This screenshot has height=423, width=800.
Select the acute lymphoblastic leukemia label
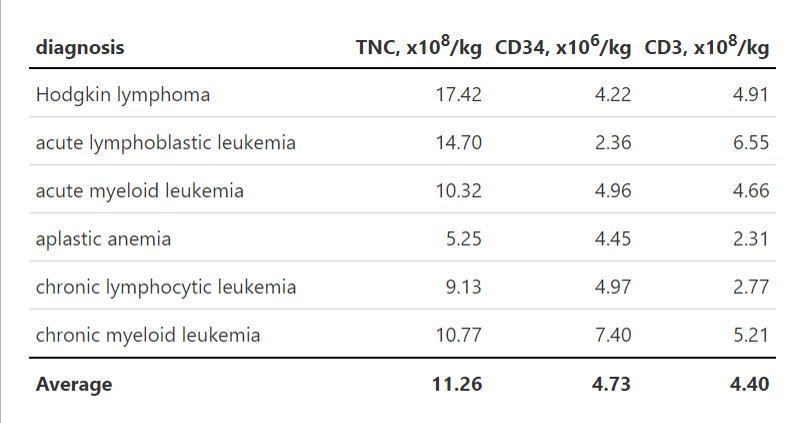tap(165, 143)
